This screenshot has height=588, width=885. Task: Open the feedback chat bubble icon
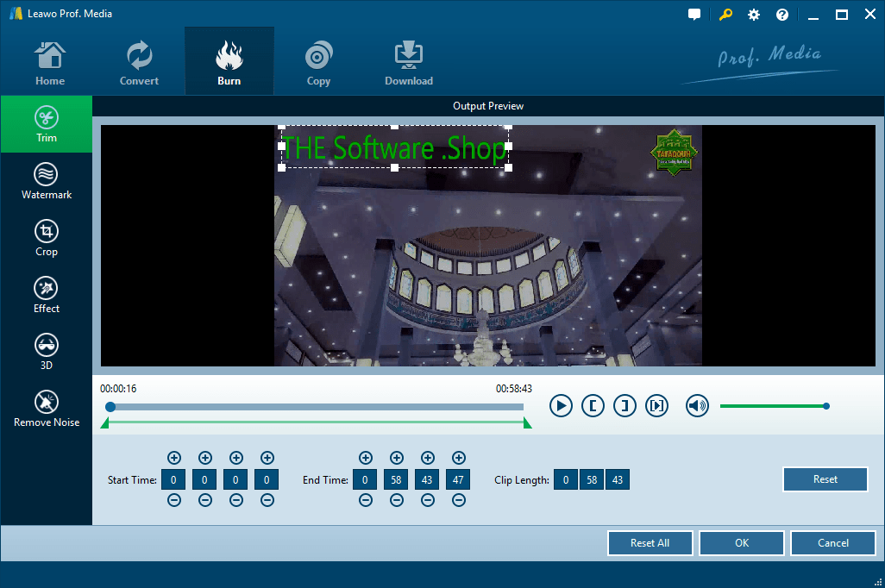tap(694, 15)
